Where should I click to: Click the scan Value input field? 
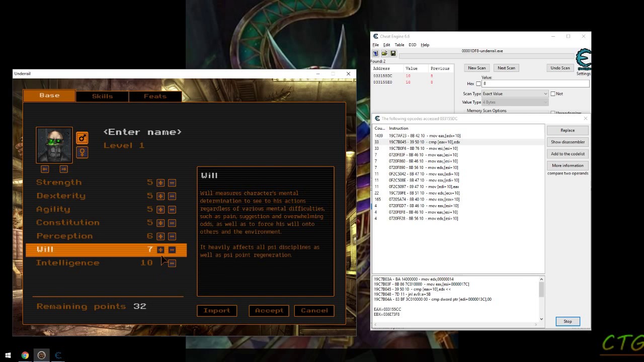pos(535,84)
